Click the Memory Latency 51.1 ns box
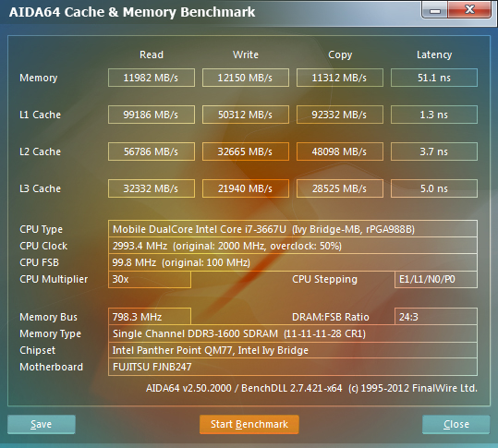498x448 pixels. [434, 78]
